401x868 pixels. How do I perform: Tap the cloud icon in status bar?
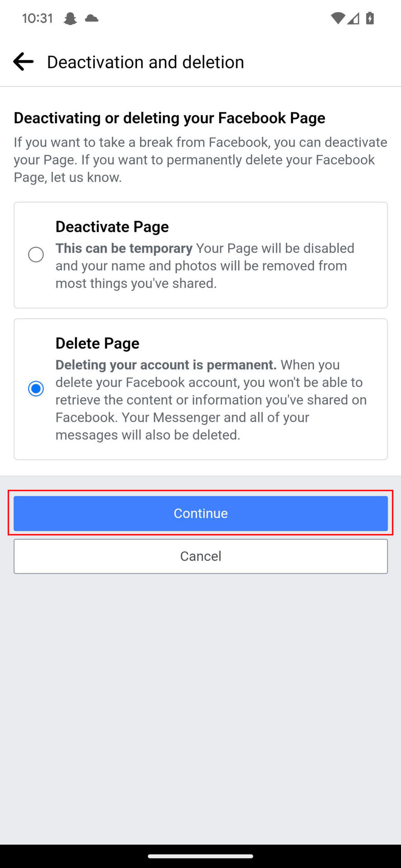pyautogui.click(x=92, y=19)
